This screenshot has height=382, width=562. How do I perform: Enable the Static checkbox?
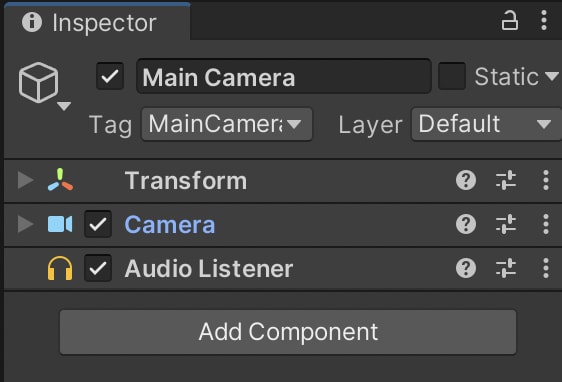[452, 76]
